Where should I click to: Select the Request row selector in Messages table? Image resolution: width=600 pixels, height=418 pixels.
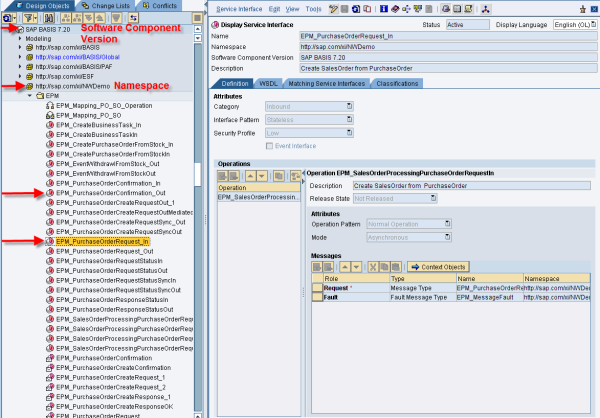tap(317, 288)
